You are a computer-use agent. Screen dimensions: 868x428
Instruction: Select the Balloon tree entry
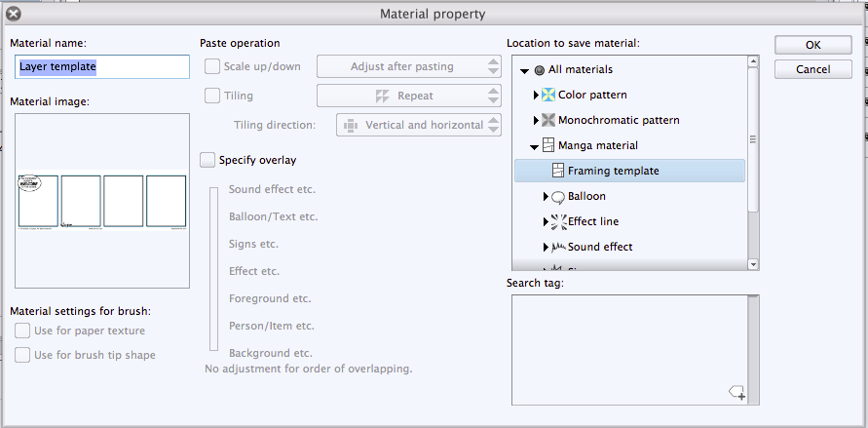coord(586,196)
